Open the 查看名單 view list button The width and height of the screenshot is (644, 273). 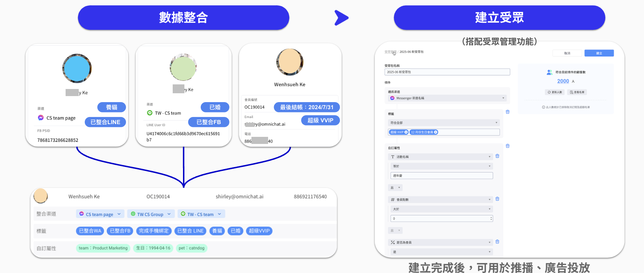[577, 92]
